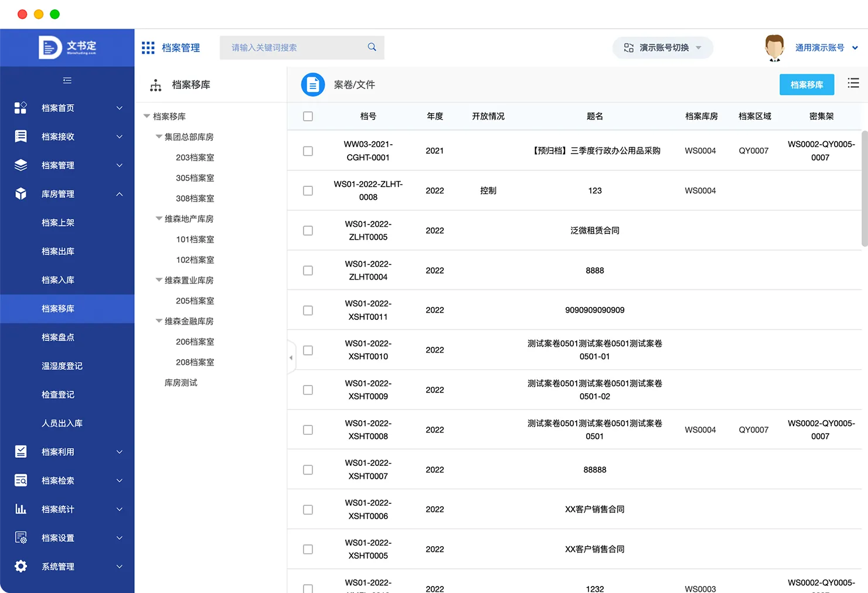Viewport: 868px width, 593px height.
Task: Collapse the 维森地产库房 tree node
Action: pos(158,219)
